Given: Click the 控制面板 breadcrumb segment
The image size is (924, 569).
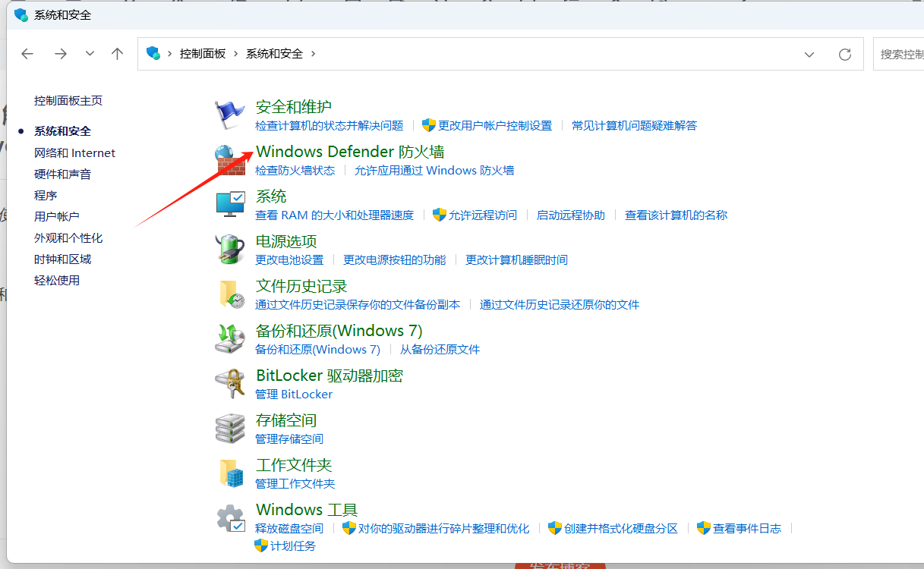Looking at the screenshot, I should [x=203, y=54].
